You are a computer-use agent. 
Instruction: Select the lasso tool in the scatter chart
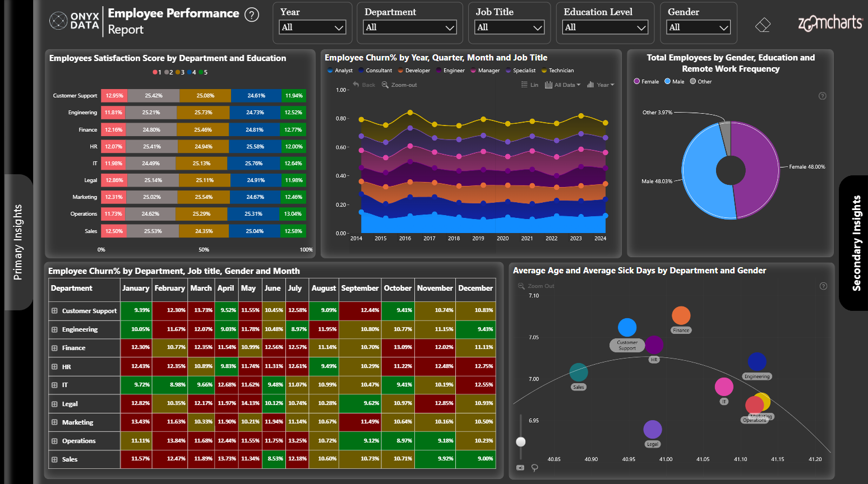[535, 468]
